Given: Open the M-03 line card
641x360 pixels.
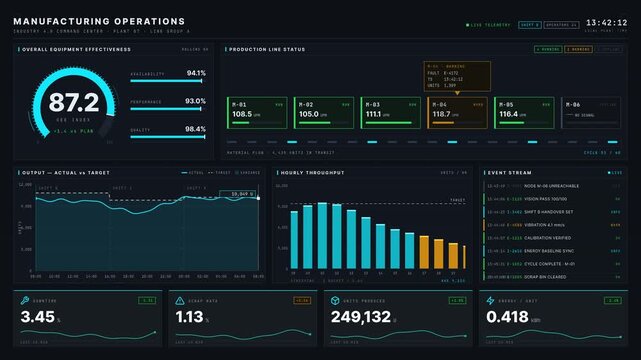Looking at the screenshot, I should [390, 113].
